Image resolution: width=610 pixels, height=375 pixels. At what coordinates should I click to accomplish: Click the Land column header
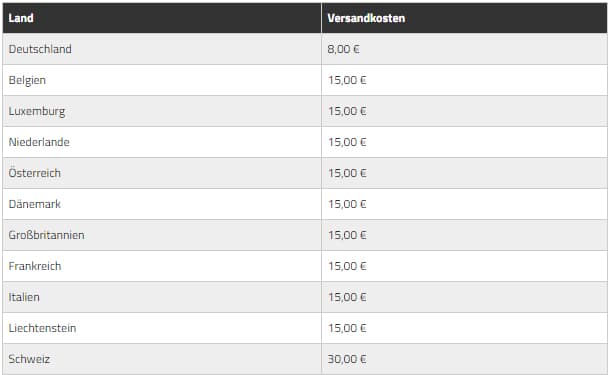[162, 18]
